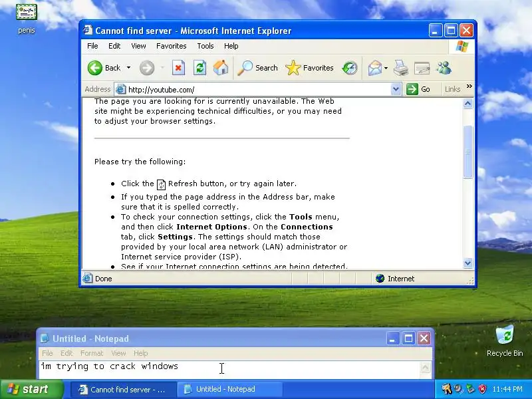The image size is (532, 399).
Task: Open the Edit menu in Notepad
Action: pyautogui.click(x=66, y=353)
